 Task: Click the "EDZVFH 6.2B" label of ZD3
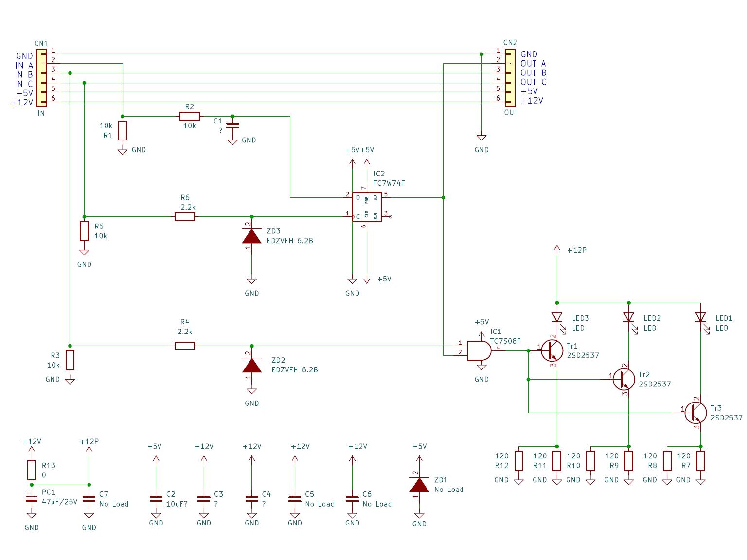pos(290,241)
